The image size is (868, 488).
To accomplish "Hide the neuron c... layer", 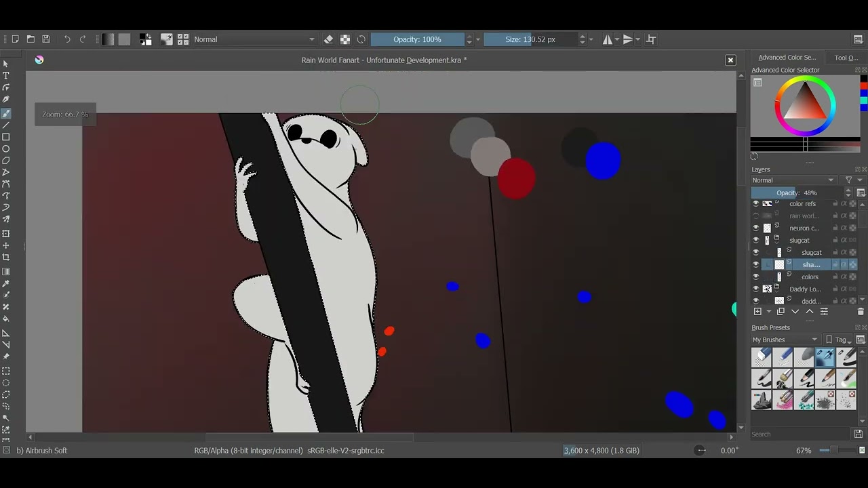I will tap(756, 228).
